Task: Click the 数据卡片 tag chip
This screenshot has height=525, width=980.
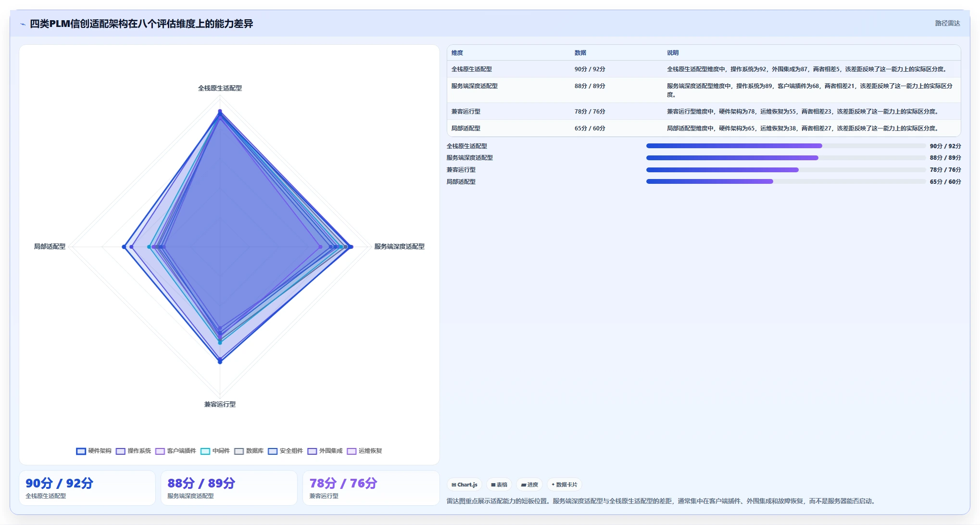Action: [x=565, y=485]
